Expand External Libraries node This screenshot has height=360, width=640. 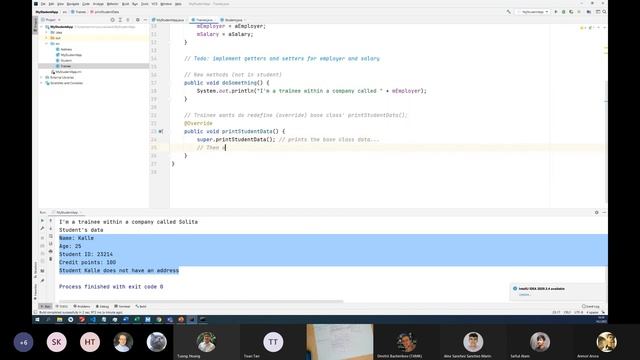[42, 77]
